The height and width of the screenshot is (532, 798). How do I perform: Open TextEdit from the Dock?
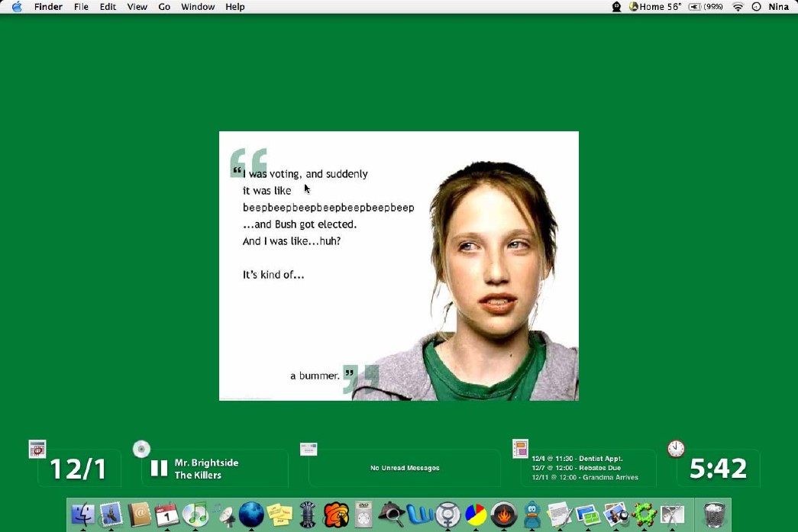pos(560,515)
